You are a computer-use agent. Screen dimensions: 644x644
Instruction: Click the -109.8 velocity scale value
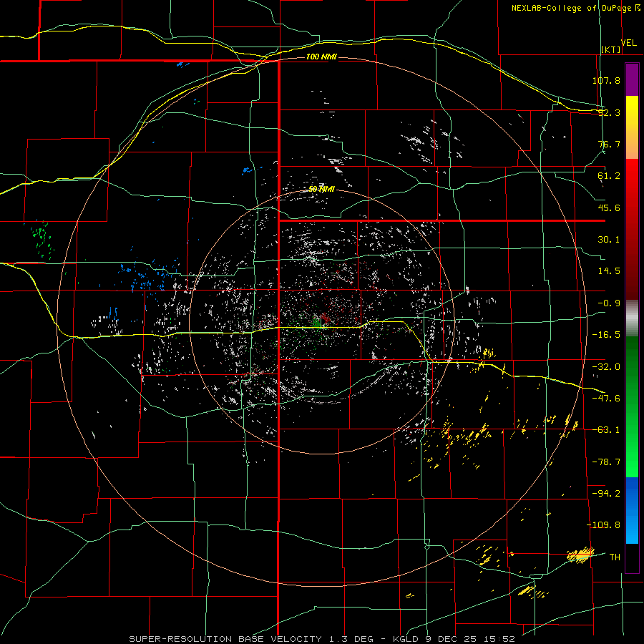tap(603, 525)
